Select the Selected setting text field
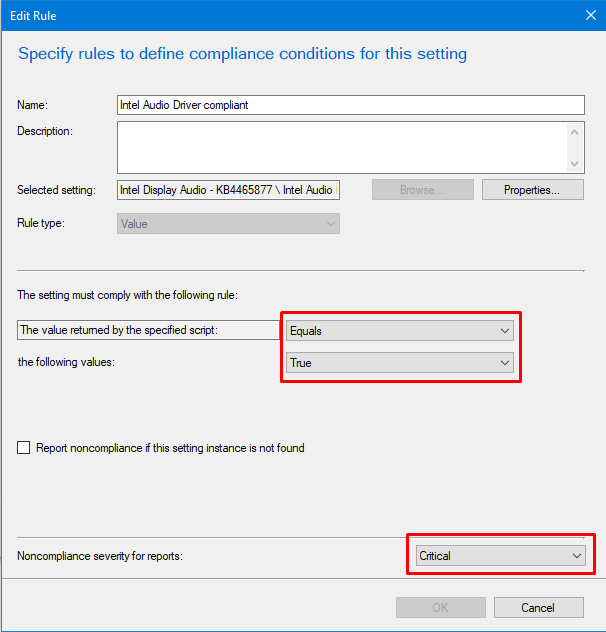This screenshot has height=632, width=606. pyautogui.click(x=228, y=190)
